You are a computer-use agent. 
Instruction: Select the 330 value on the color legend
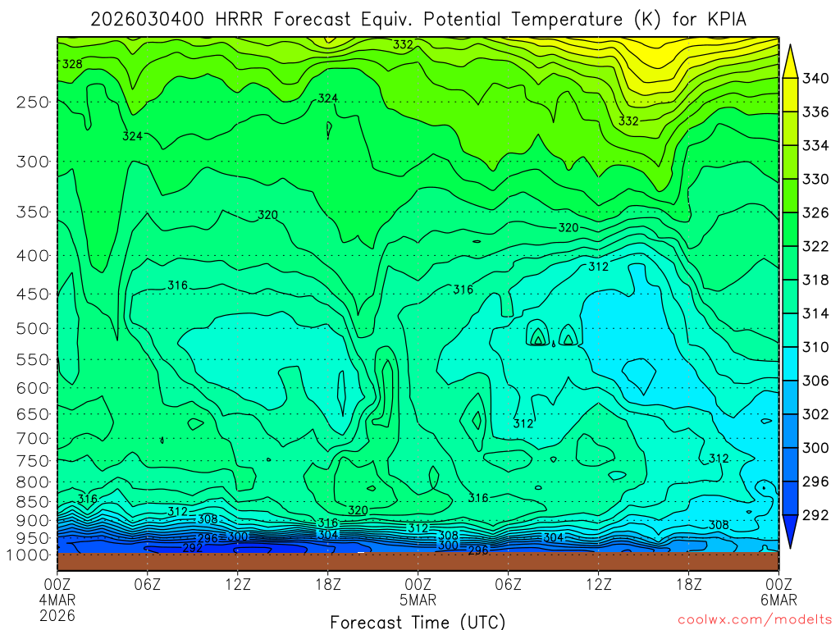tap(815, 179)
